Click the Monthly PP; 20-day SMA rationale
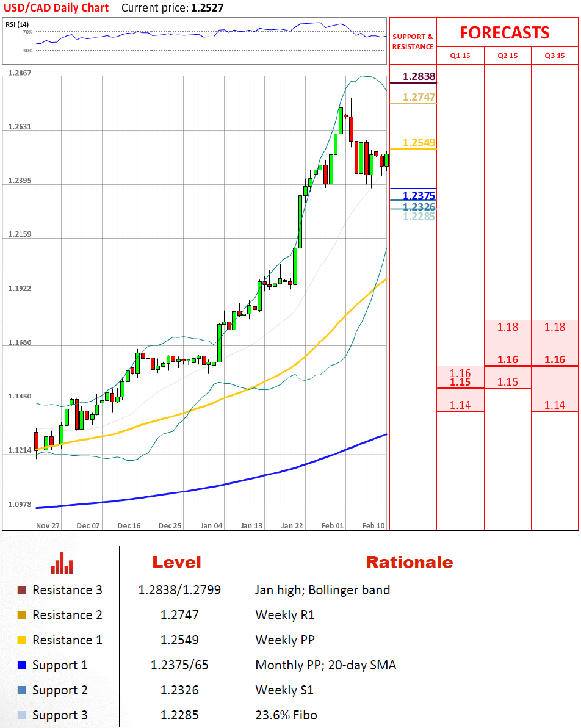 [x=325, y=665]
